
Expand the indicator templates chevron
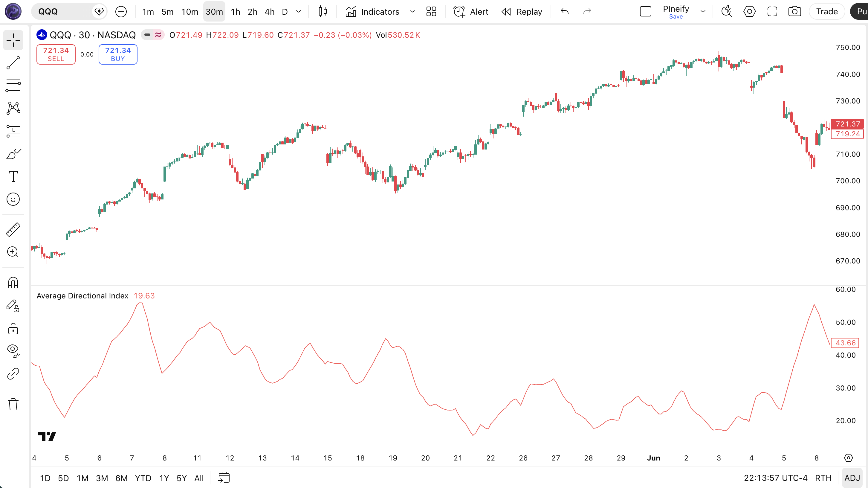412,11
